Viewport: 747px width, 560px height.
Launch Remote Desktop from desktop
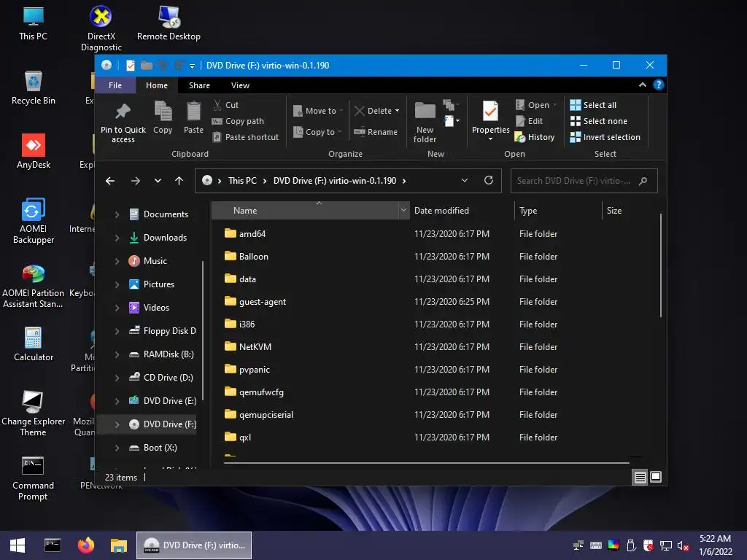coord(169,24)
